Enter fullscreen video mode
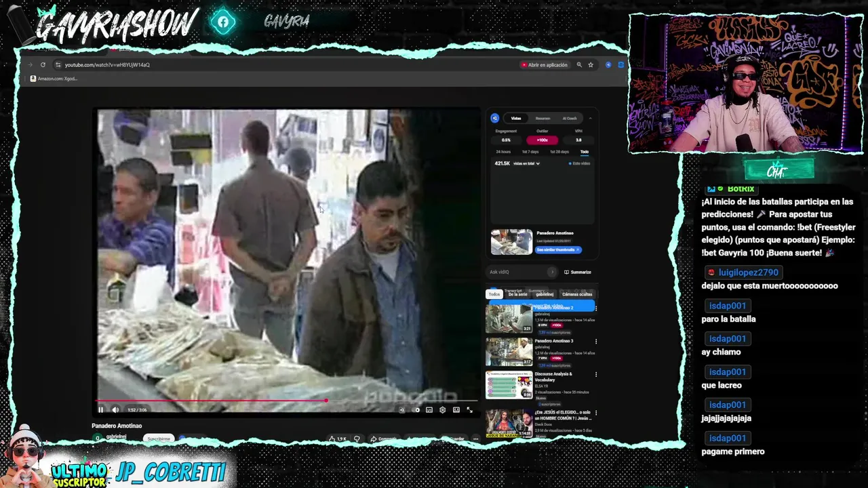Screen dimensions: 868x488 470,409
